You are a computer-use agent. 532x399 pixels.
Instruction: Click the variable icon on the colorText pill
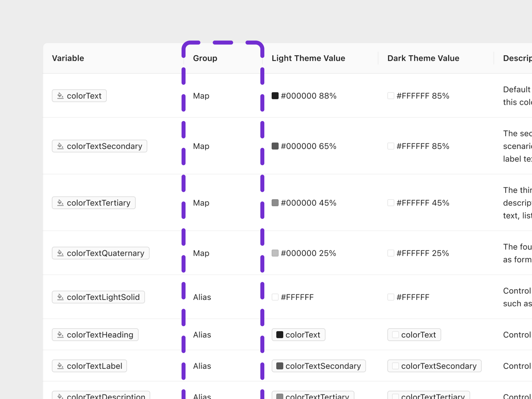point(60,96)
